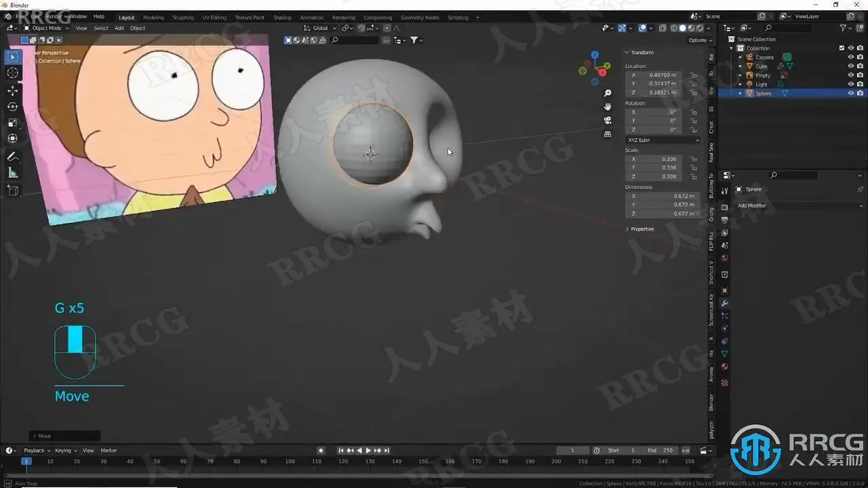Switch to the Sculpting workspace tab
The width and height of the screenshot is (868, 488).
pos(183,18)
